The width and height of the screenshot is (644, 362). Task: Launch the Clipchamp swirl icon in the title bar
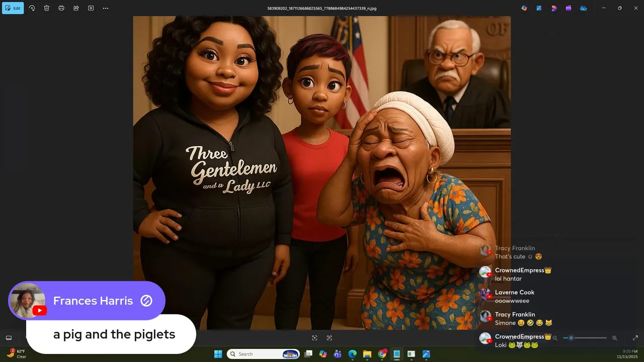click(x=554, y=8)
